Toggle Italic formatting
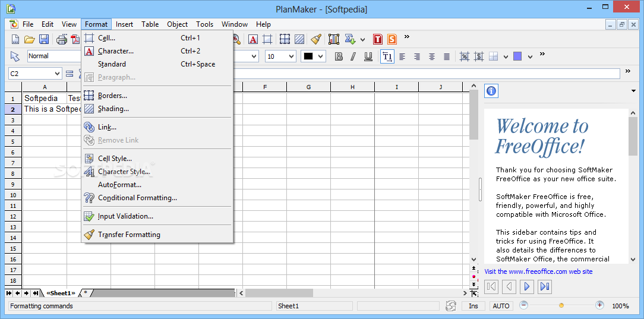 [353, 56]
